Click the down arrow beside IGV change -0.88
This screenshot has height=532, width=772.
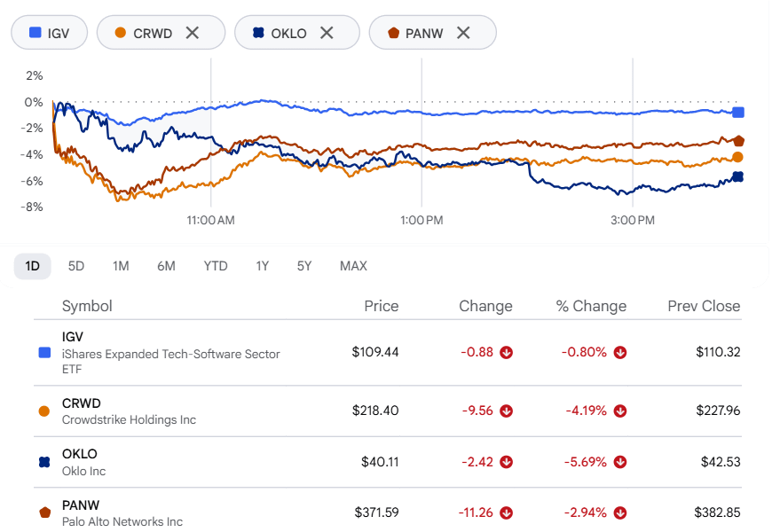pyautogui.click(x=506, y=352)
